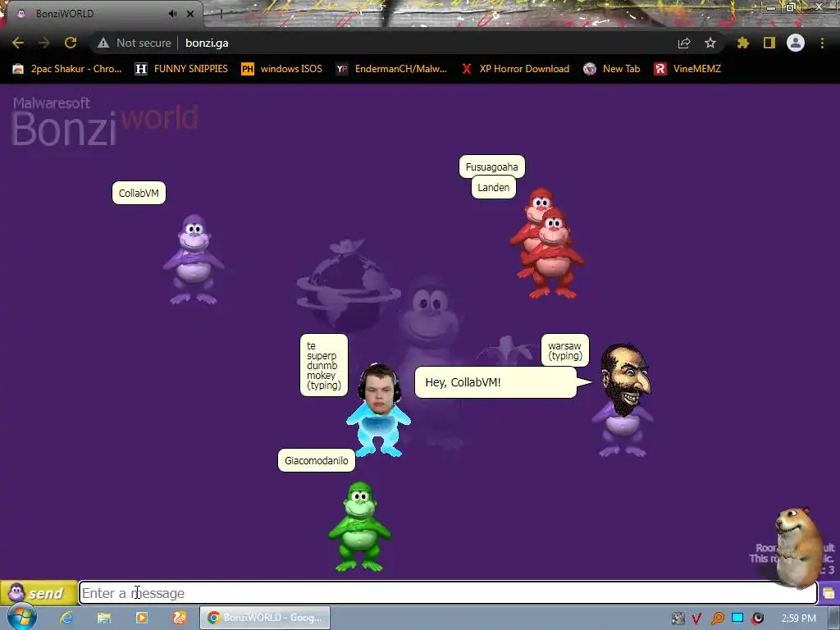Select BonziWORLD - Google Chrome taskbar button
This screenshot has width=840, height=630.
click(265, 618)
